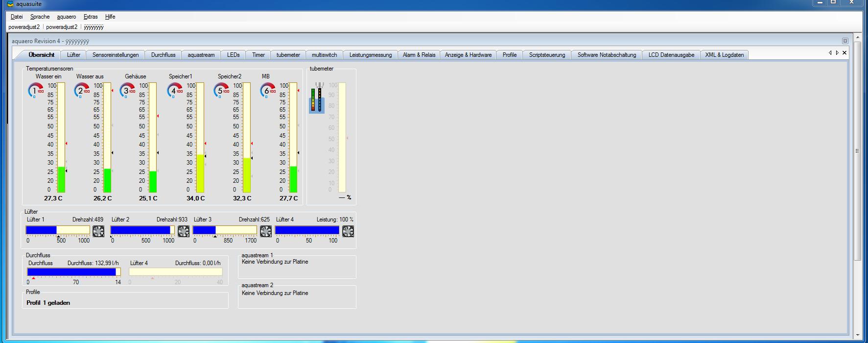Click the 27,3 C reading under Wasser ein
Screen dimensions: 868x343
[53, 198]
